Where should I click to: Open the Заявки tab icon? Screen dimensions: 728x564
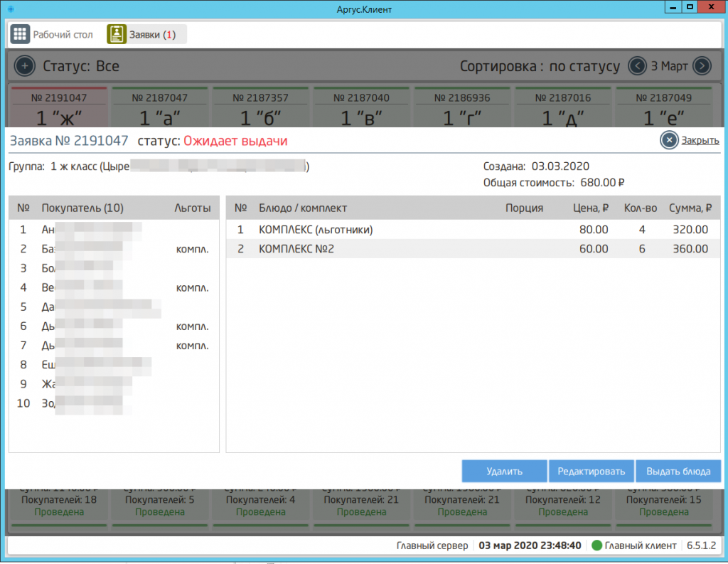point(117,34)
